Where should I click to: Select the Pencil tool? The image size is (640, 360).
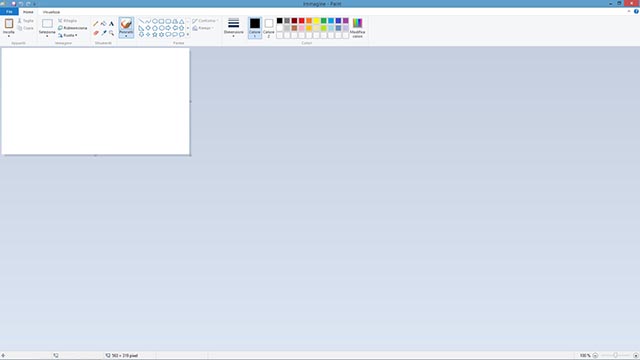(96, 24)
